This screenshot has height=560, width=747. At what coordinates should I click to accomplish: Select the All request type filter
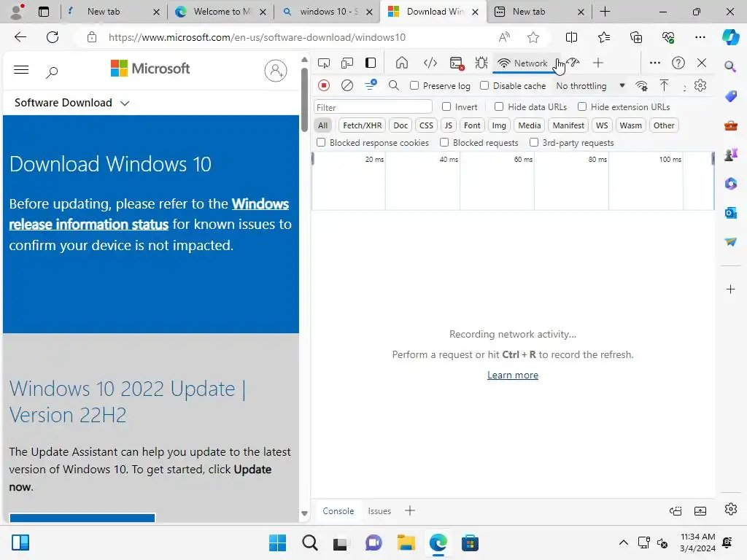[x=323, y=125]
